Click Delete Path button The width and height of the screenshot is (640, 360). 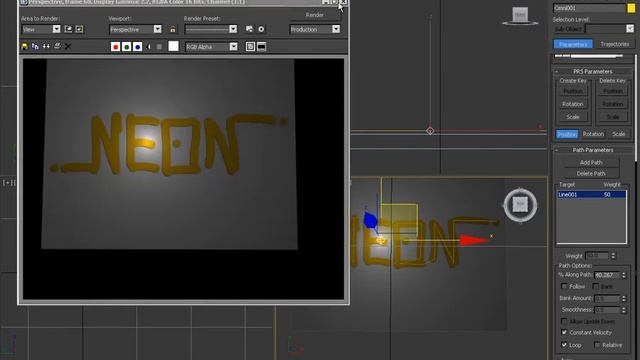coord(591,173)
